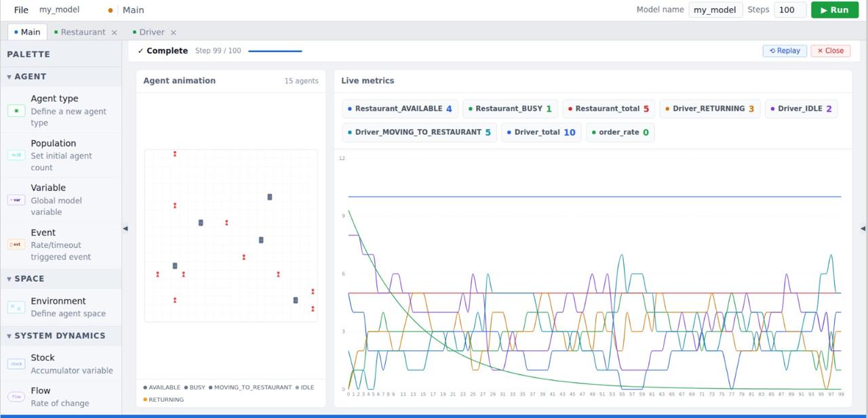Click the AVAILABLE legend entry
Viewport: 868px width, 418px height.
(162, 388)
